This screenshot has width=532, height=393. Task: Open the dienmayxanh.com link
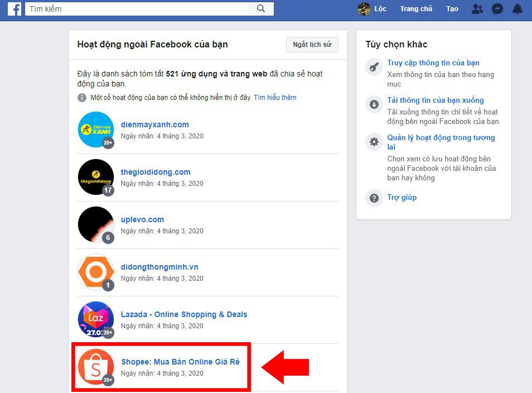point(154,124)
